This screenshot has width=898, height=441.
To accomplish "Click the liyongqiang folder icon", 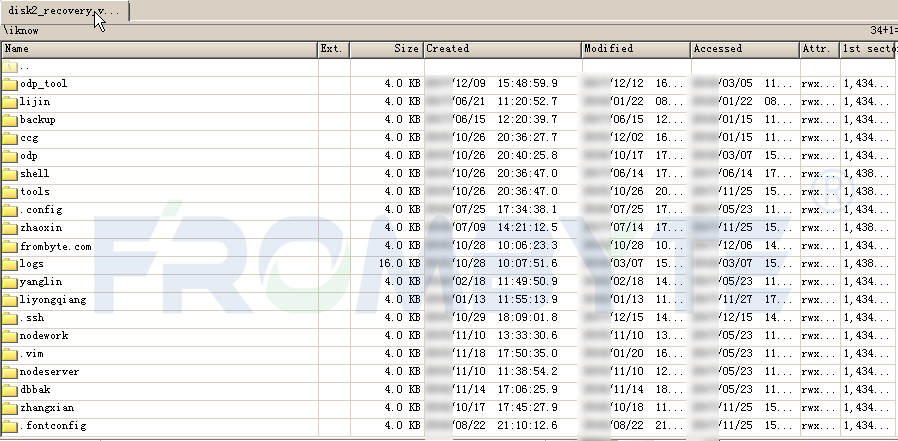I will [10, 300].
